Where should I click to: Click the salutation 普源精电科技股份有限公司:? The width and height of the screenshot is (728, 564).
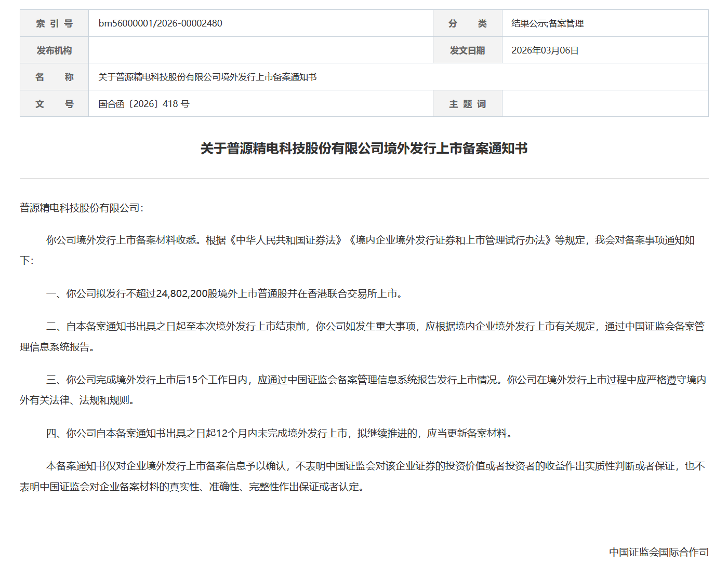[82, 208]
